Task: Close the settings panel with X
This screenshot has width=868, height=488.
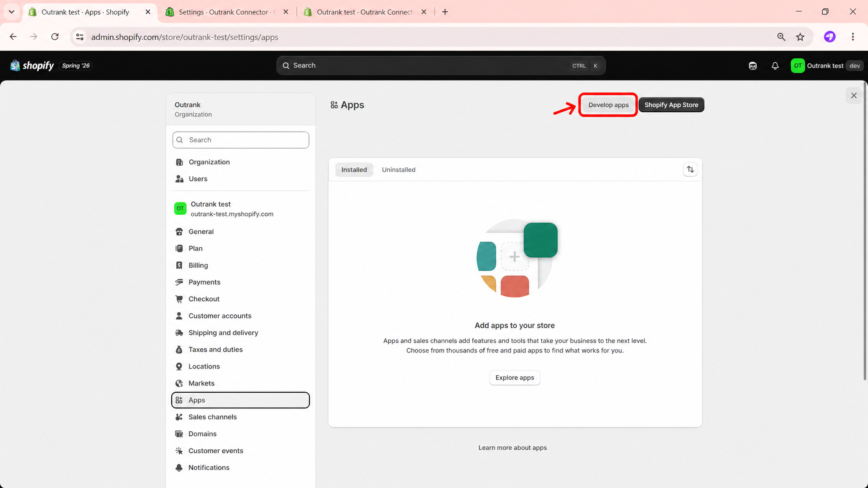Action: pyautogui.click(x=854, y=96)
